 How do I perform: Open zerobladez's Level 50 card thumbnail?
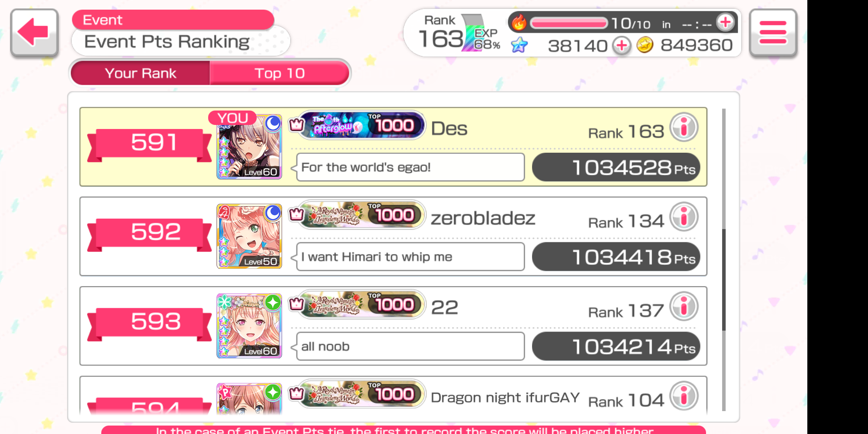pyautogui.click(x=249, y=236)
